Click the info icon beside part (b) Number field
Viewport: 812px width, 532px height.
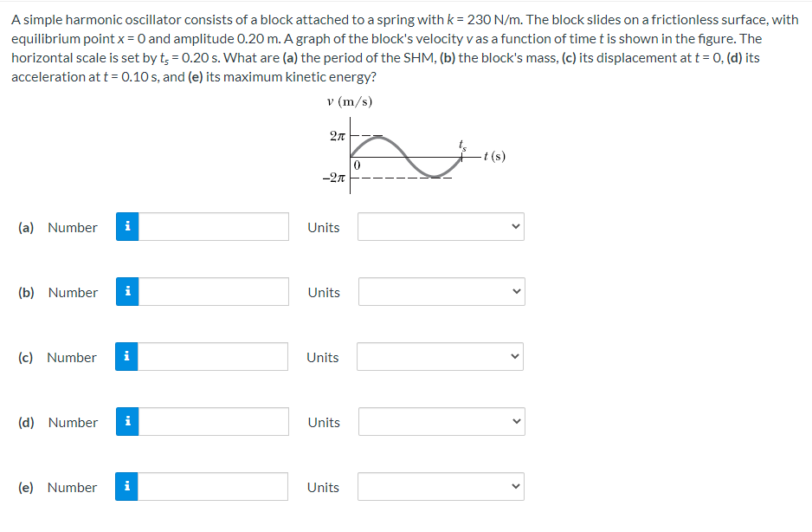(x=126, y=291)
